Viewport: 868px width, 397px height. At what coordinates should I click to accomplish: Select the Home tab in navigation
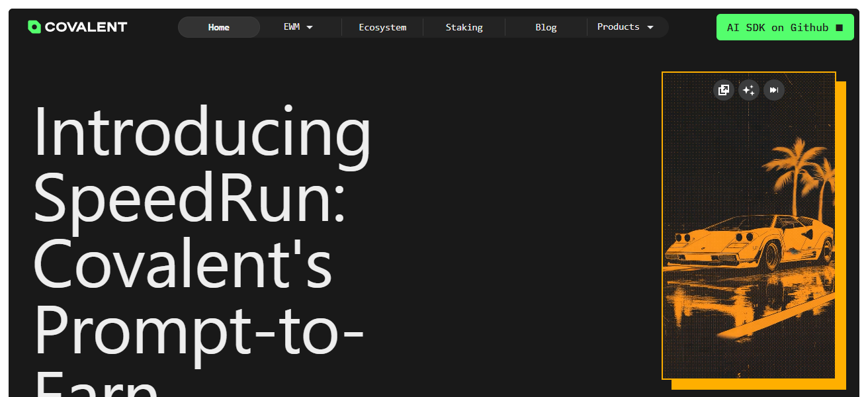tap(219, 27)
